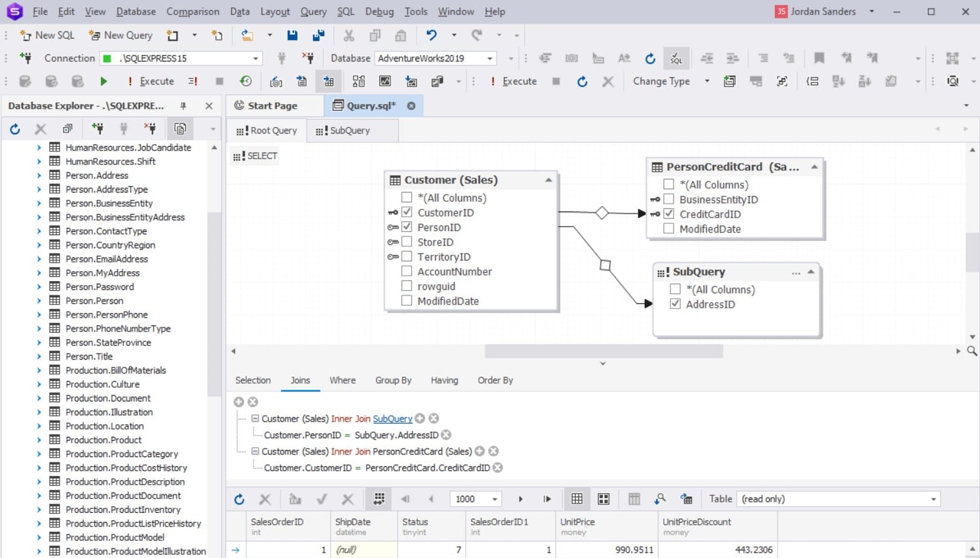The width and height of the screenshot is (980, 558).
Task: Refresh the Database Explorer tree
Action: pos(14,129)
